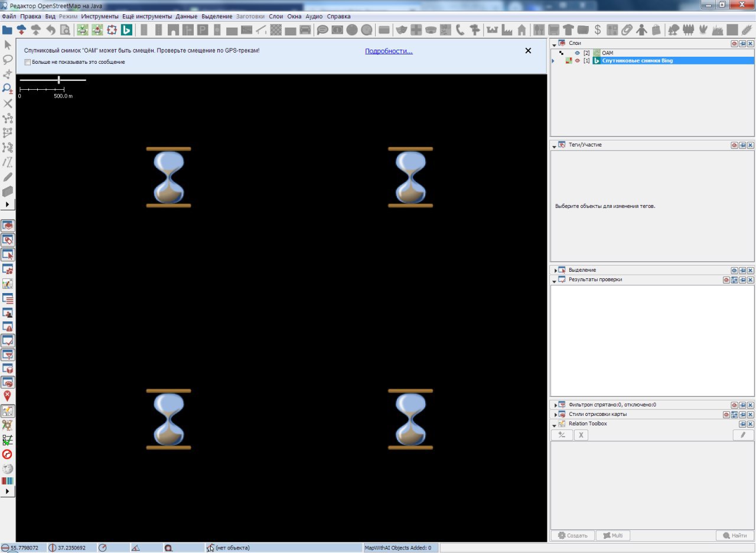The image size is (756, 553).
Task: Toggle the Validation results panel sidebar button
Action: pyautogui.click(x=8, y=341)
